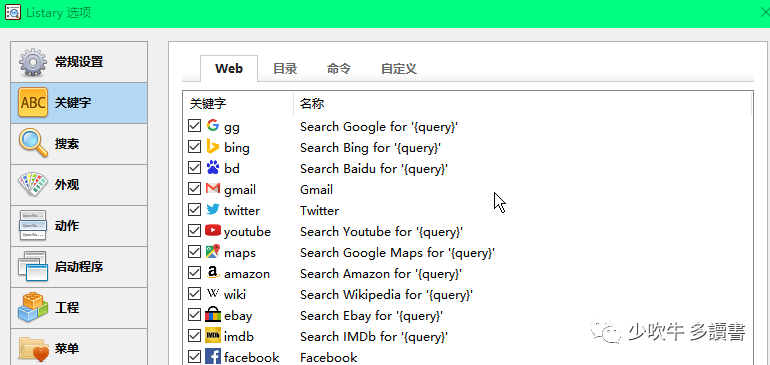Switch to the 目录 tab
Viewport: 770px width, 365px height.
[x=285, y=68]
